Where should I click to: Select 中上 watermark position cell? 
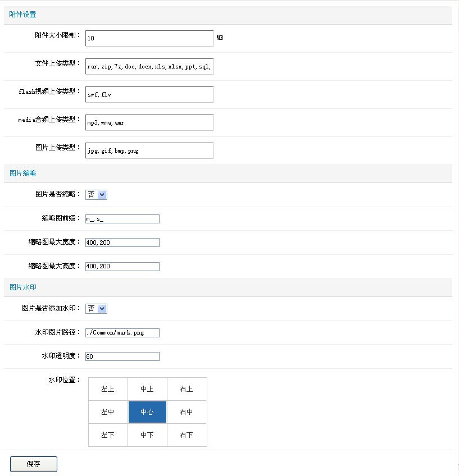coord(147,389)
